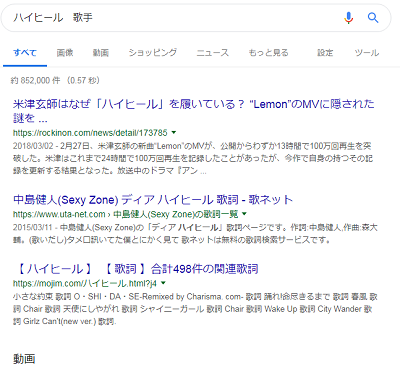Expand dropdown arrow beside rockinon.com URL
Image resolution: width=400 pixels, height=371 pixels.
pyautogui.click(x=174, y=133)
